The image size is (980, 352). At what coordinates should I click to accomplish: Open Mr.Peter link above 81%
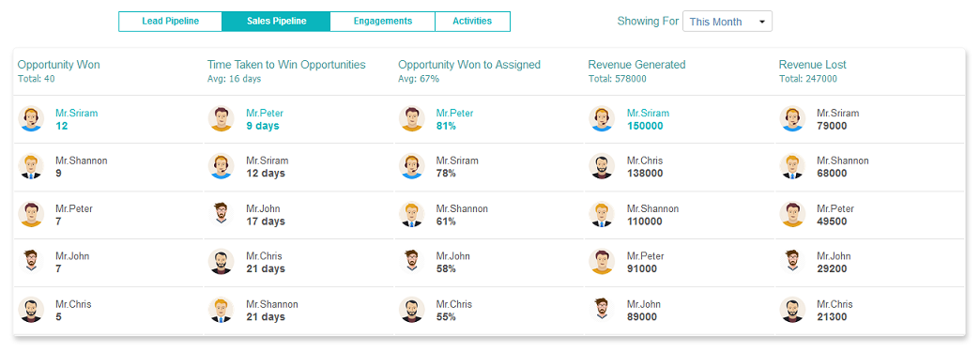454,114
